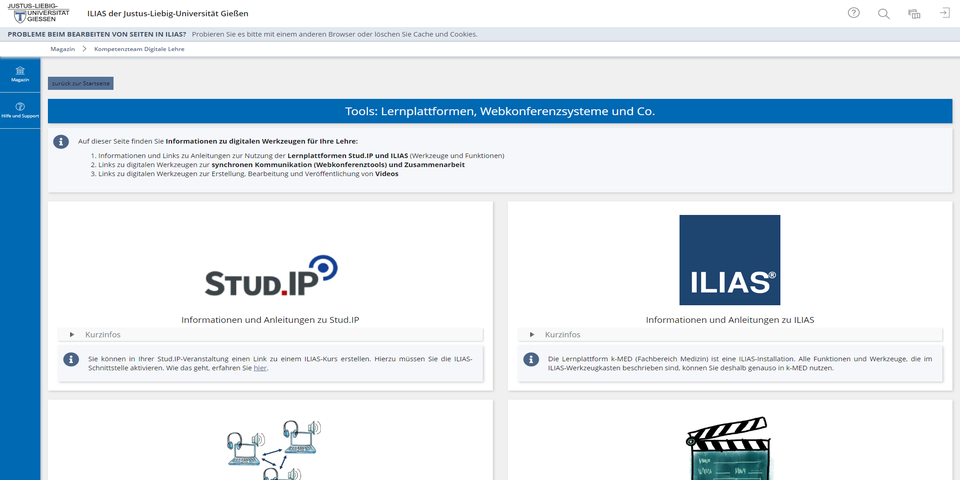Open Hilfe und Support in sidebar
960x480 pixels.
[x=20, y=110]
